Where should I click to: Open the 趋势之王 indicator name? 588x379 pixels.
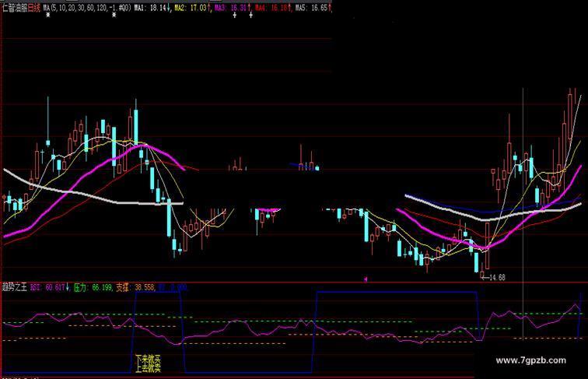coord(15,287)
